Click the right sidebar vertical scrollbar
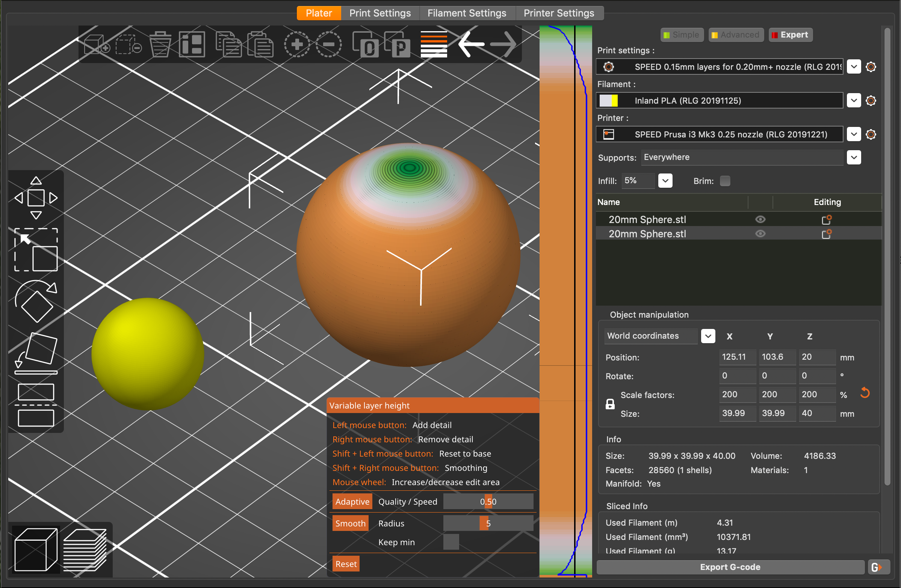 pos(887,257)
